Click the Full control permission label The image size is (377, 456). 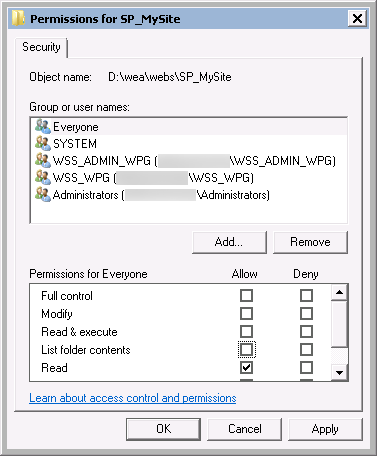[x=67, y=296]
